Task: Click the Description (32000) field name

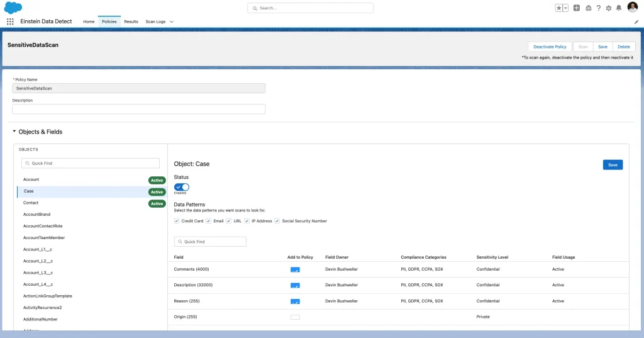Action: 193,285
